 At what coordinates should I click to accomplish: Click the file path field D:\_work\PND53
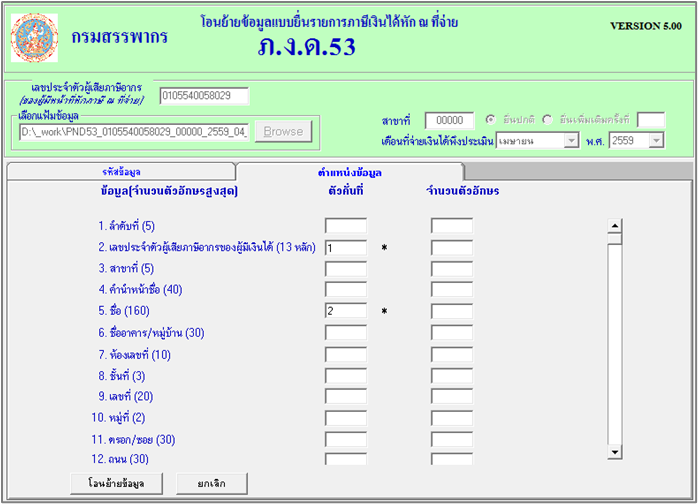tap(134, 132)
